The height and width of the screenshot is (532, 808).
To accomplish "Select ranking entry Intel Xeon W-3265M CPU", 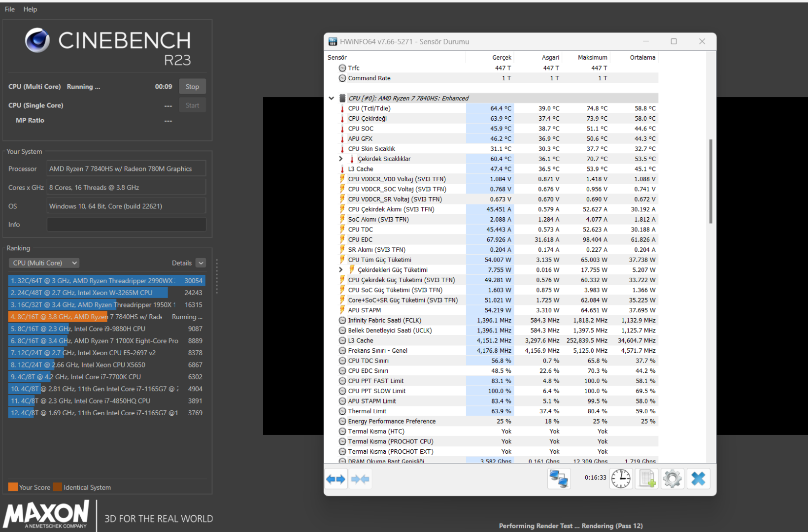I will 106,293.
